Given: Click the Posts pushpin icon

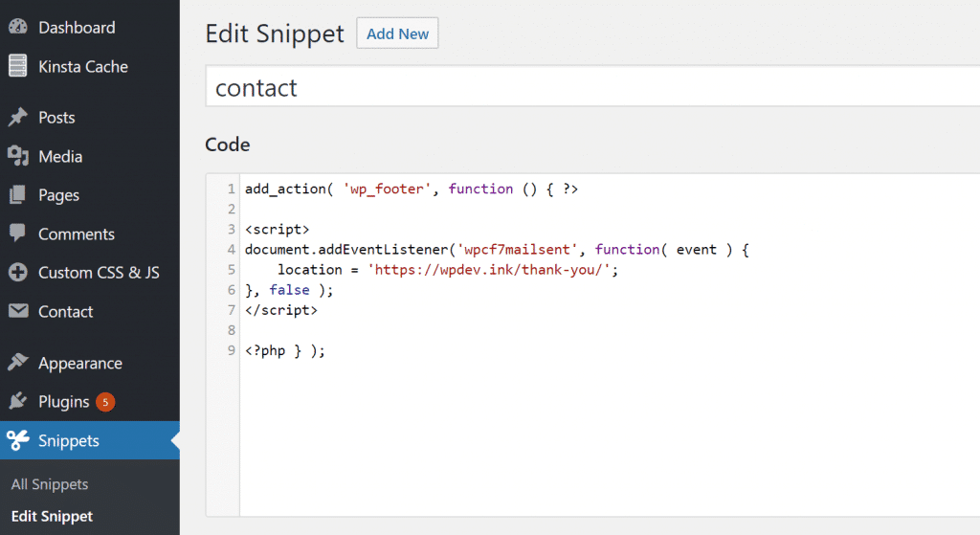Looking at the screenshot, I should 17,118.
